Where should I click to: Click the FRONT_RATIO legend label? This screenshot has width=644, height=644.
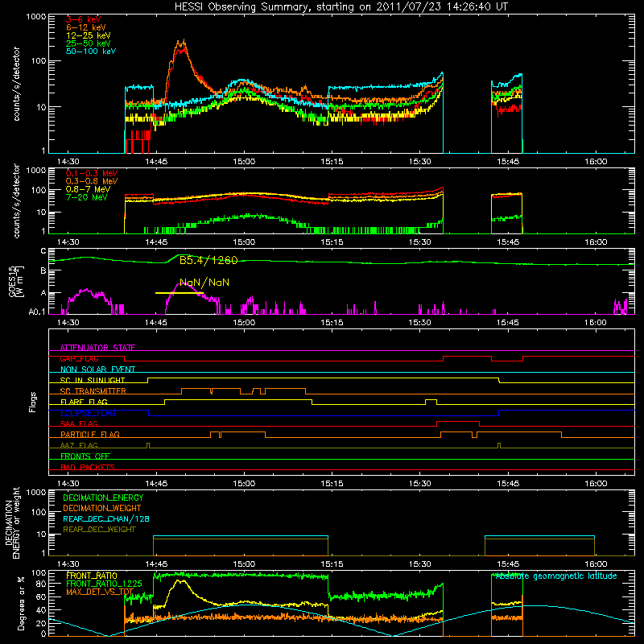click(92, 576)
